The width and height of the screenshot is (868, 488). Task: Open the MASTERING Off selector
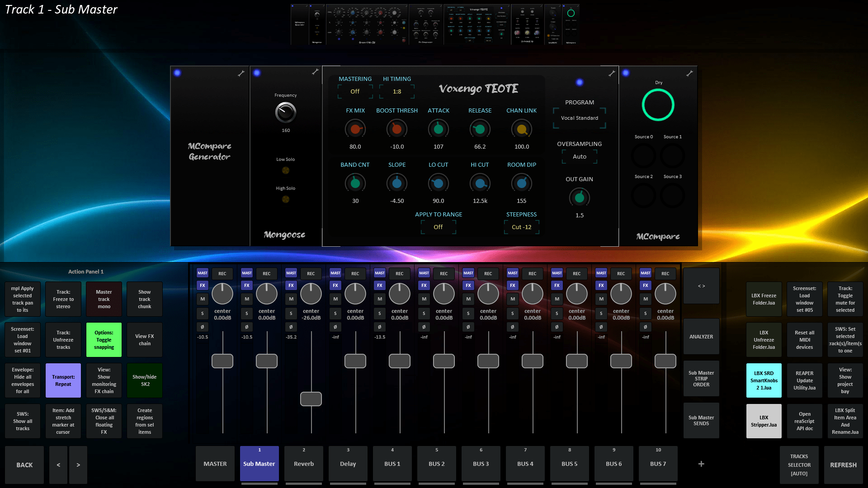pyautogui.click(x=355, y=92)
